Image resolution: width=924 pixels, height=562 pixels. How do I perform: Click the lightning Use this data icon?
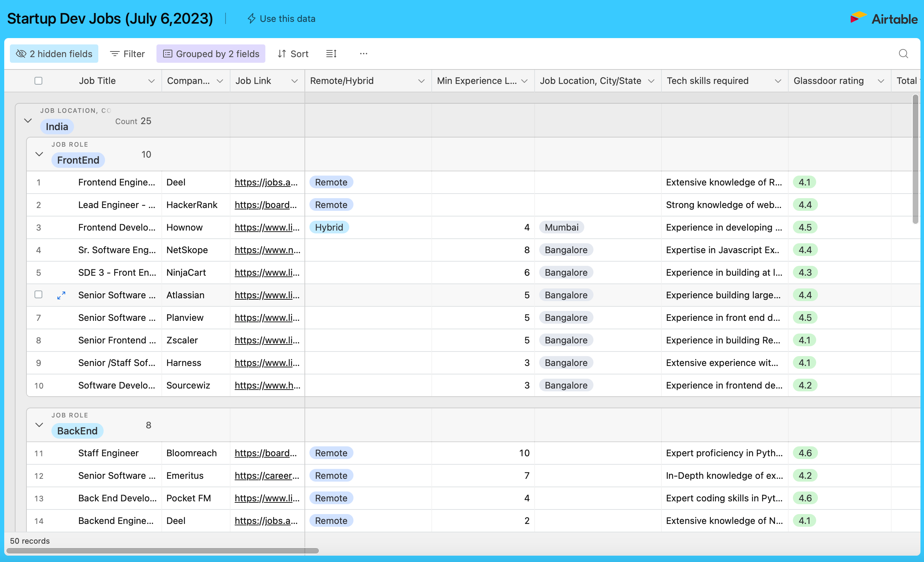tap(252, 18)
